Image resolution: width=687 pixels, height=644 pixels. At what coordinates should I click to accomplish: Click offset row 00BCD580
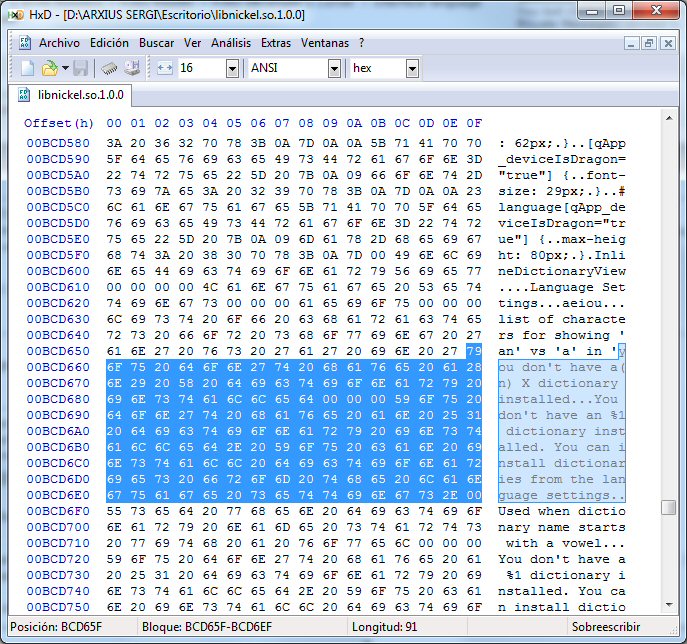pos(58,143)
